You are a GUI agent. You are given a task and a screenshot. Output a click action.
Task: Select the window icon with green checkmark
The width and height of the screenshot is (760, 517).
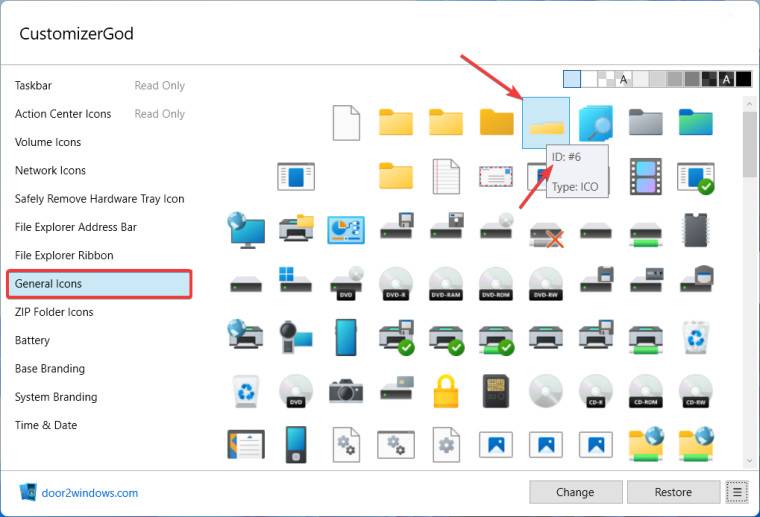tap(696, 178)
